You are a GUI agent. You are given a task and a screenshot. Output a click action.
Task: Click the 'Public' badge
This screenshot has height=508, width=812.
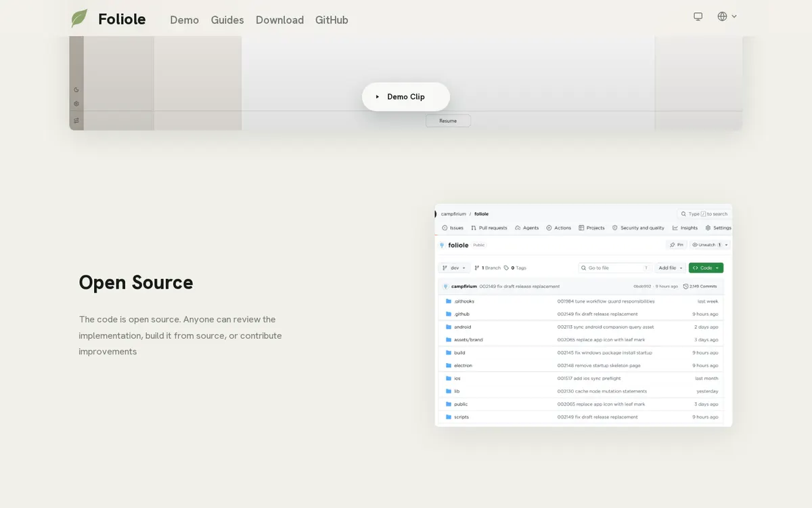pos(479,245)
